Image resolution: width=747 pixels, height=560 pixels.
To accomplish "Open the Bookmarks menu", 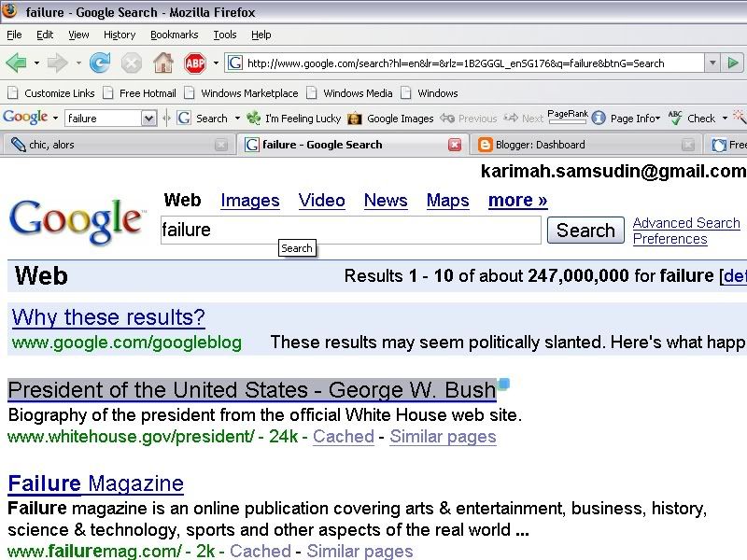I will pyautogui.click(x=175, y=35).
